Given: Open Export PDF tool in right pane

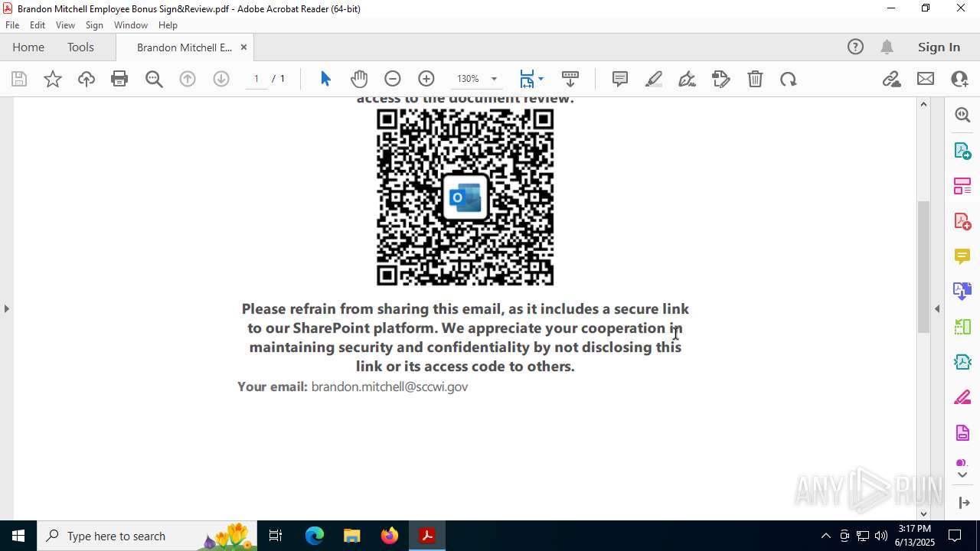Looking at the screenshot, I should [x=962, y=151].
